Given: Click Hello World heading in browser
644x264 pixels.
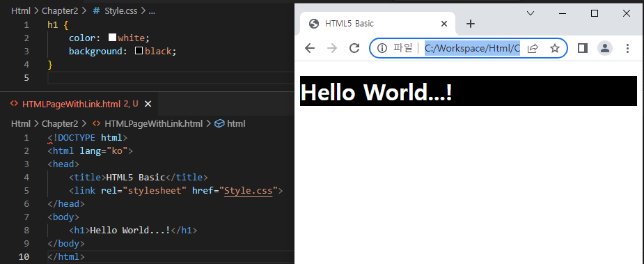Looking at the screenshot, I should (x=376, y=91).
